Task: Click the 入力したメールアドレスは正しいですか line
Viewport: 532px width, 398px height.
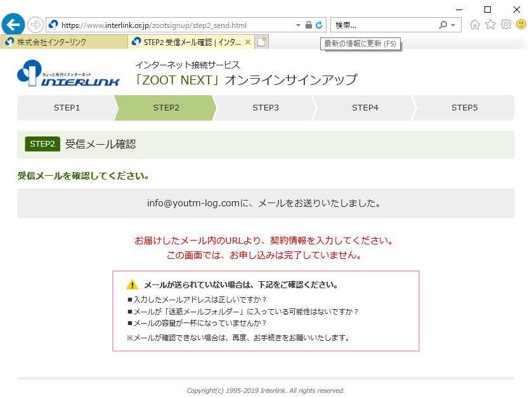Action: [x=197, y=300]
